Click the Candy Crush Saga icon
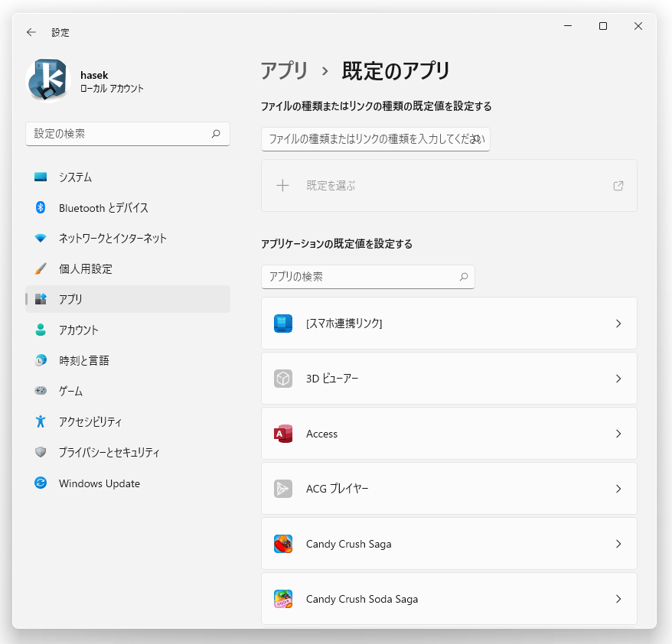 click(x=283, y=544)
